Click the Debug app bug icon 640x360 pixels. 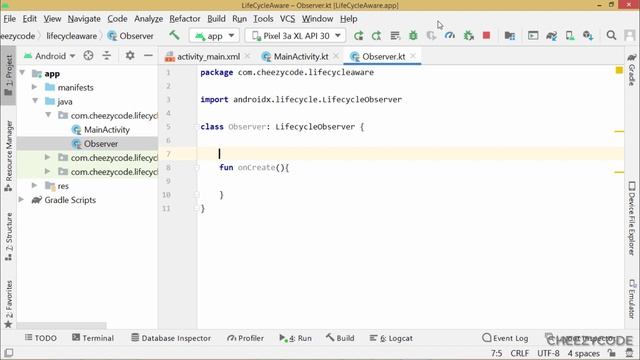coord(413,36)
